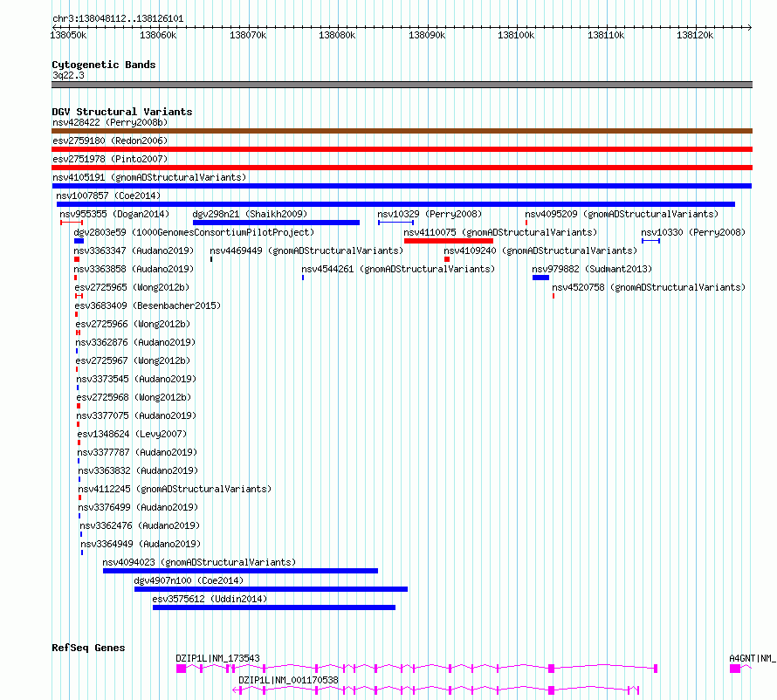This screenshot has width=777, height=700.
Task: Click the nsv4110075 red variant bar
Action: (x=449, y=241)
